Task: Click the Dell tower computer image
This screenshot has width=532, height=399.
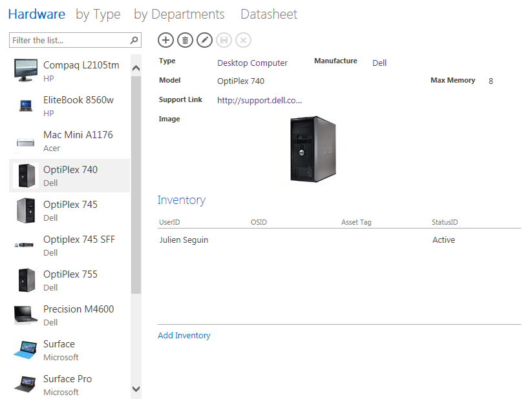Action: click(x=313, y=149)
